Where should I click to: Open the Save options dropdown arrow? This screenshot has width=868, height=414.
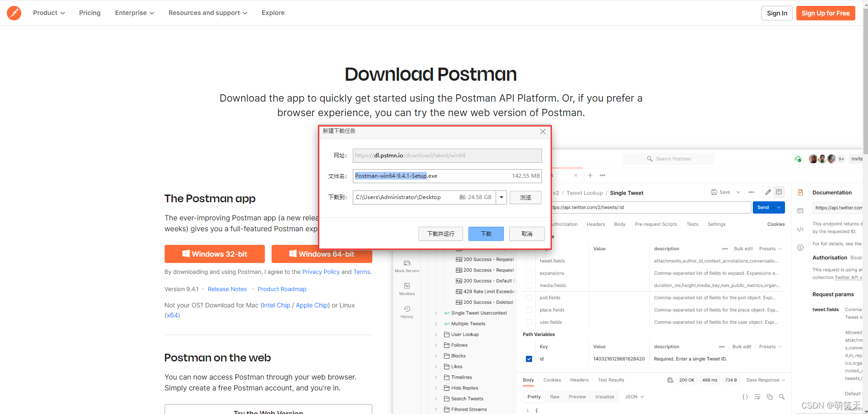coord(738,192)
